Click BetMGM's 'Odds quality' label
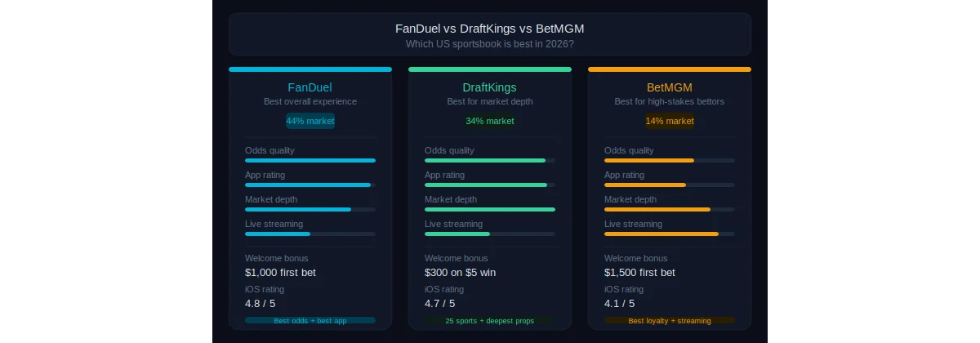This screenshot has width=980, height=343. (x=629, y=150)
